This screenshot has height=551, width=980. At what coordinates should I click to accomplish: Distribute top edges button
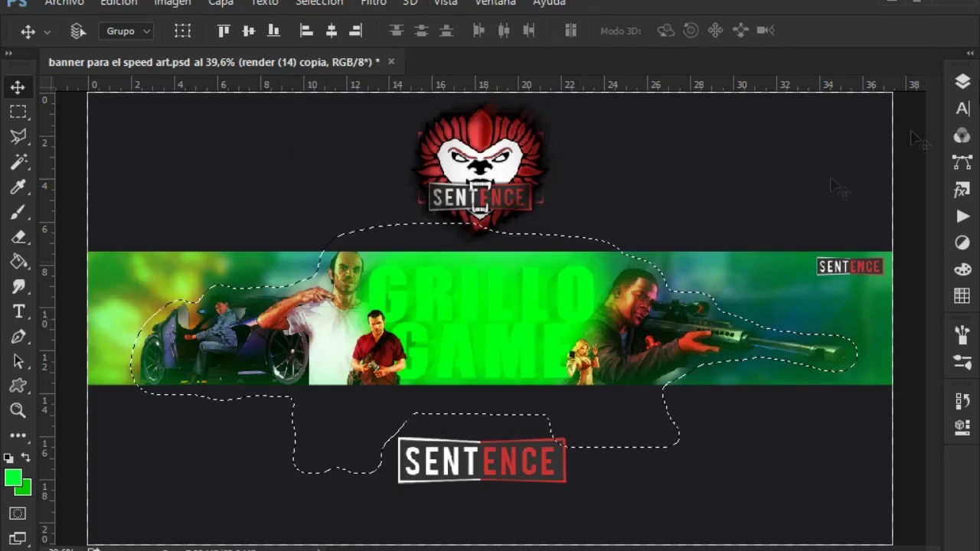pyautogui.click(x=396, y=31)
